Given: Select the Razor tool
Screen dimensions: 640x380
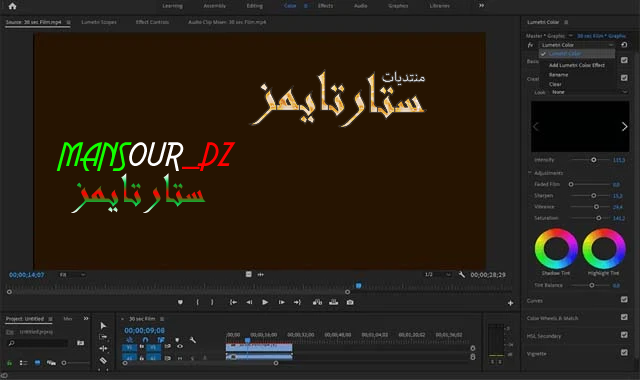Looking at the screenshot, I should [103, 360].
